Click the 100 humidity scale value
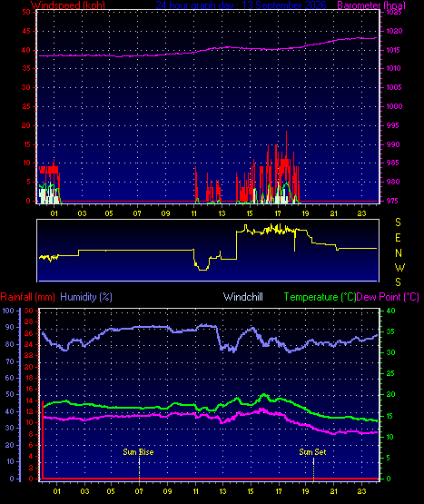 click(8, 311)
